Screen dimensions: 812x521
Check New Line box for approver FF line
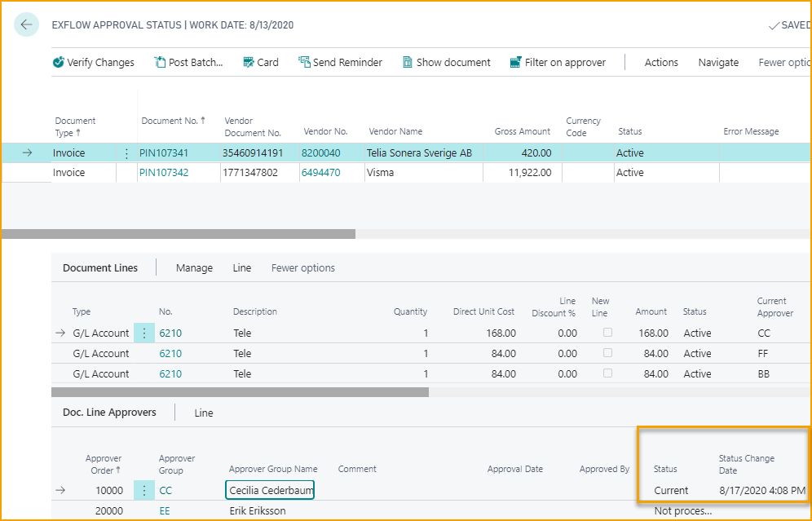[607, 353]
